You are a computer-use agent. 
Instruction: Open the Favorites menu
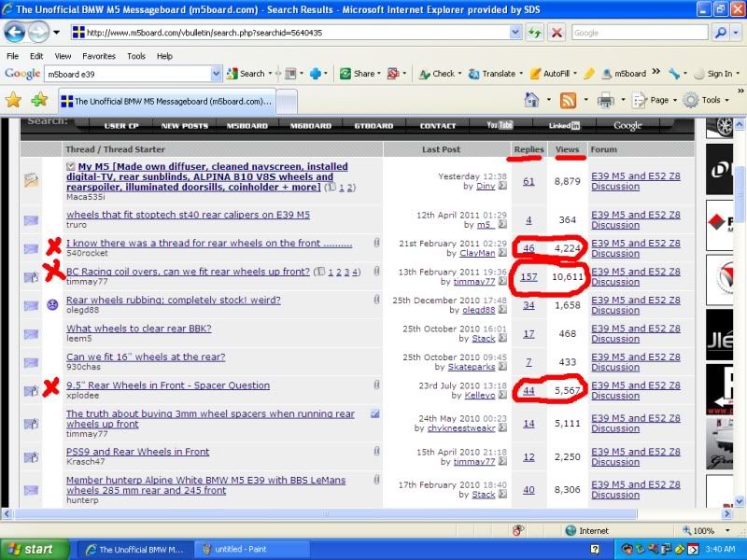click(99, 56)
